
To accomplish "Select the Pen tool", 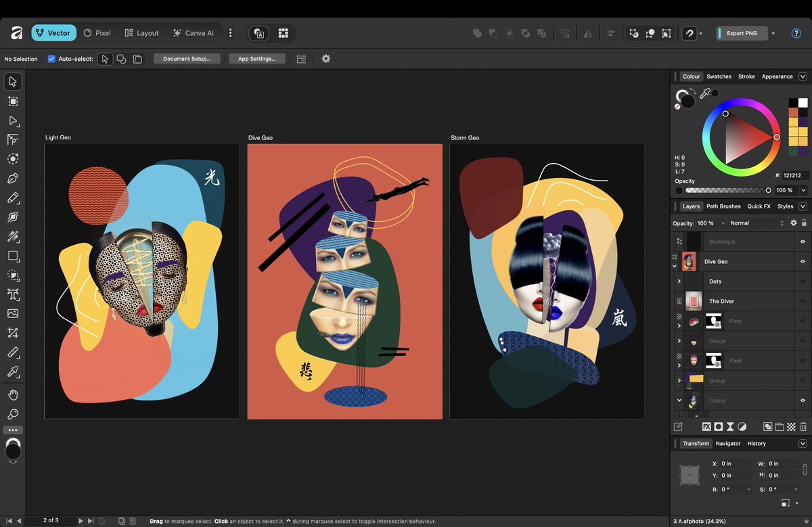I will click(13, 179).
